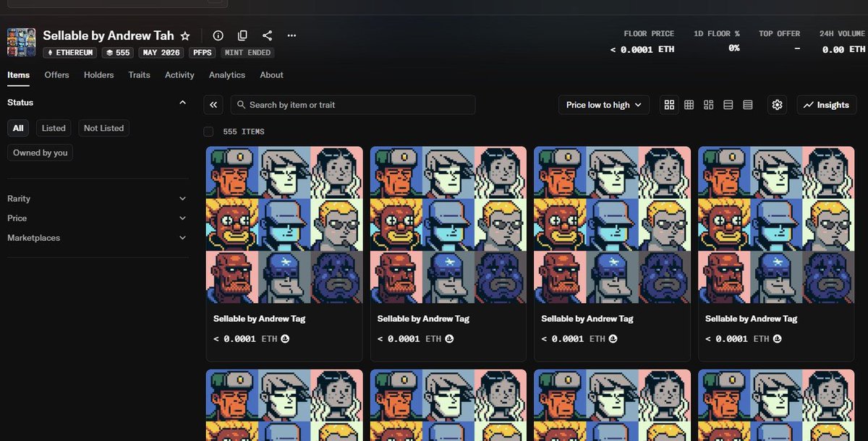Switch to the Holders tab
868x441 pixels.
click(x=99, y=75)
